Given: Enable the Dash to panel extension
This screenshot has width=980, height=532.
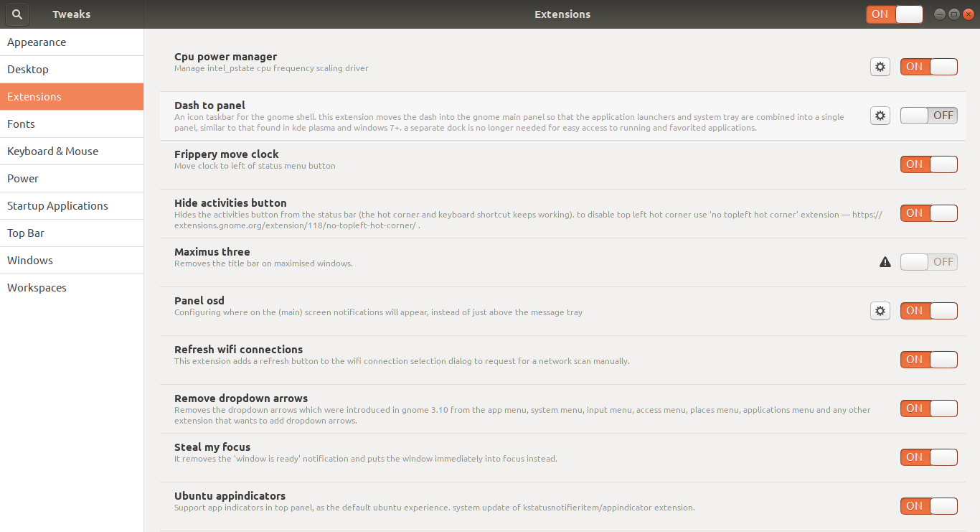Looking at the screenshot, I should coord(929,116).
